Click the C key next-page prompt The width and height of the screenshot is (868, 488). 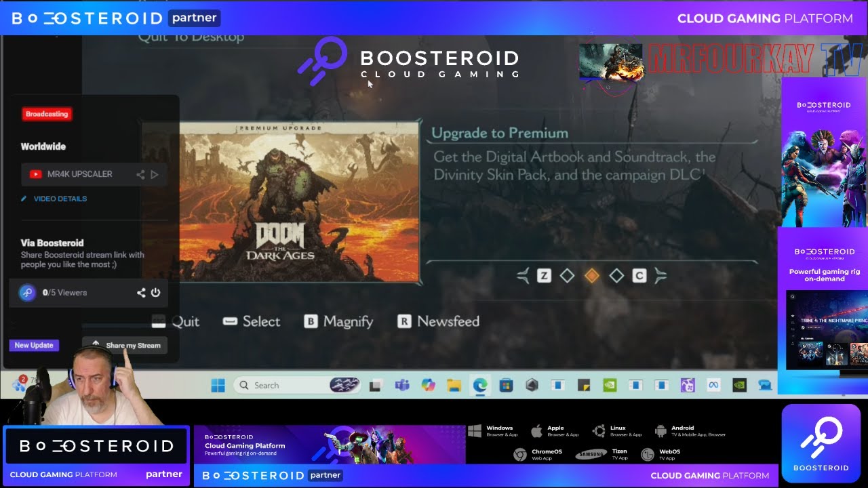pyautogui.click(x=639, y=276)
